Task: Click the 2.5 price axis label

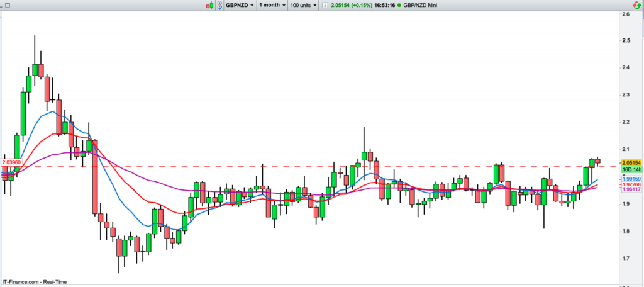Action: pyautogui.click(x=626, y=40)
